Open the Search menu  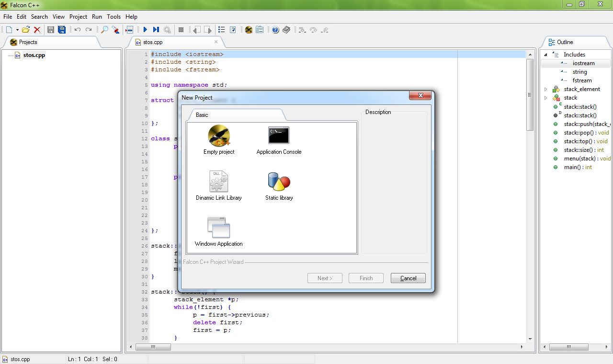coord(39,16)
